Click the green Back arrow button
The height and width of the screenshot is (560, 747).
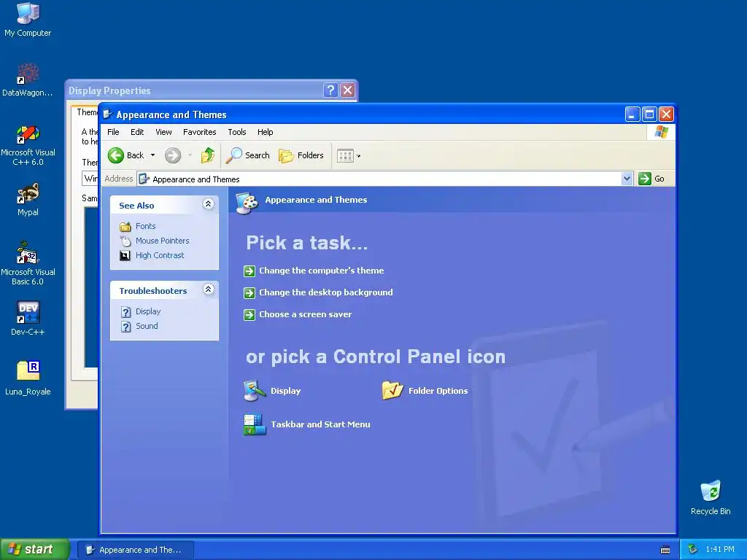116,155
